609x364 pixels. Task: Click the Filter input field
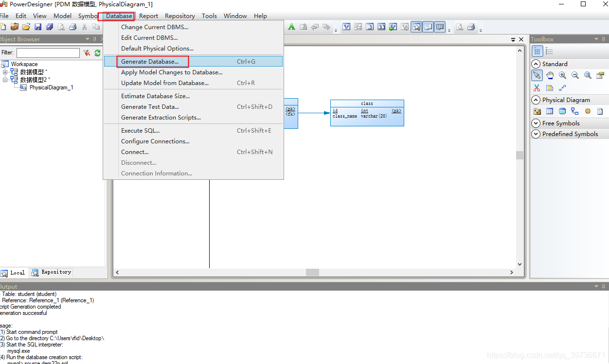48,53
